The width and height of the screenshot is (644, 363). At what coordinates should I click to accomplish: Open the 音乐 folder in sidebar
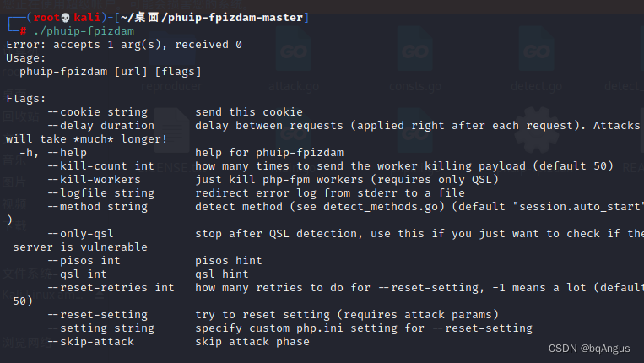(14, 160)
